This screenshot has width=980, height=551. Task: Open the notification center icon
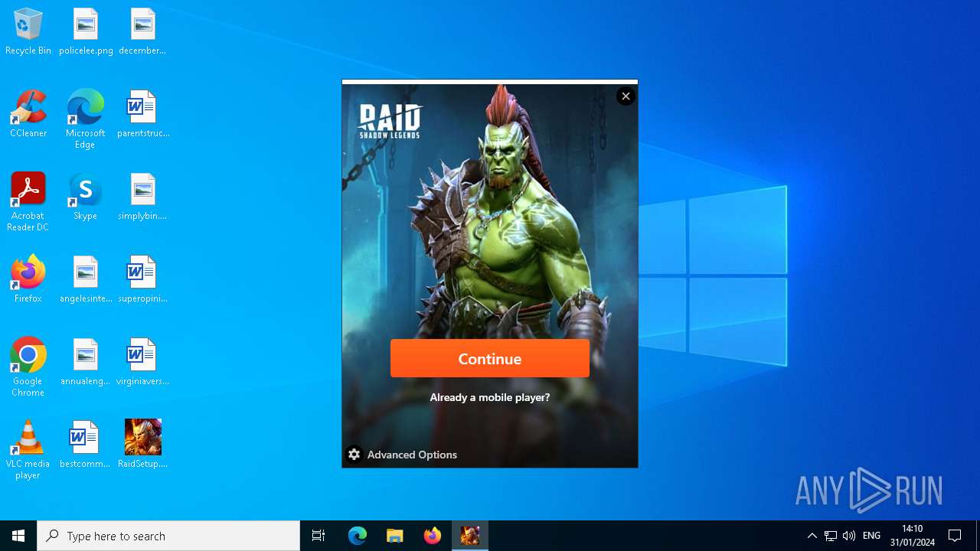955,536
